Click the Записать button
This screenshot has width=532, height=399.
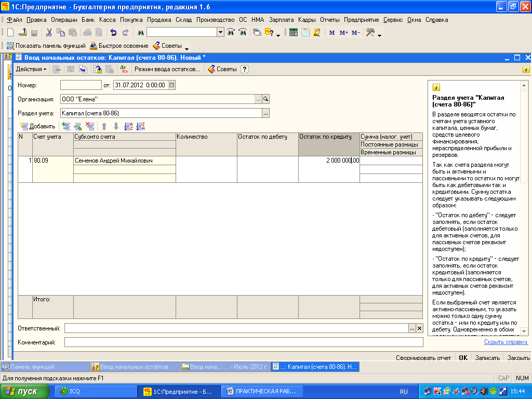coord(487,357)
